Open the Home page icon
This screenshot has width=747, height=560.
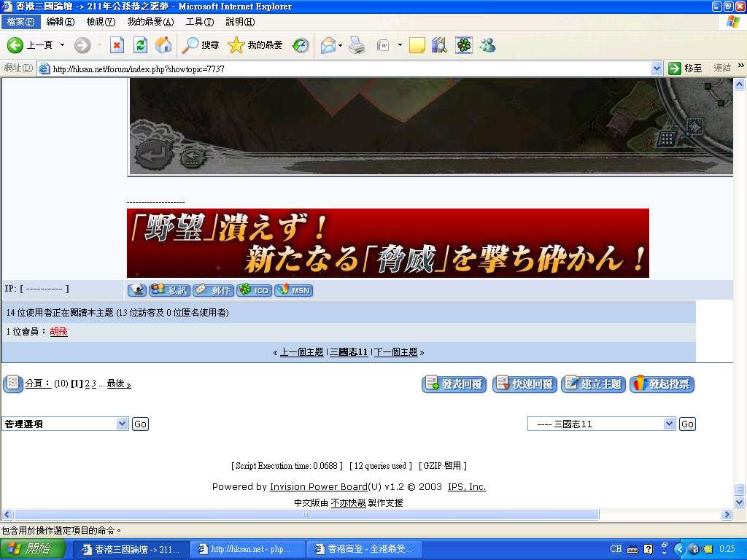[x=163, y=45]
